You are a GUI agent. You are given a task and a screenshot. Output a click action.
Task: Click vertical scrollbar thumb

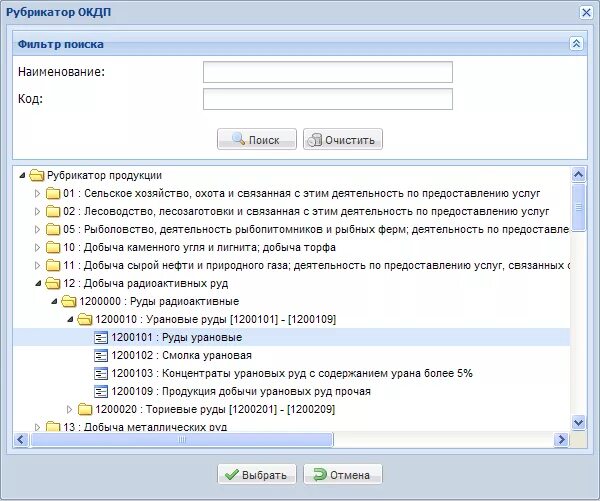579,207
